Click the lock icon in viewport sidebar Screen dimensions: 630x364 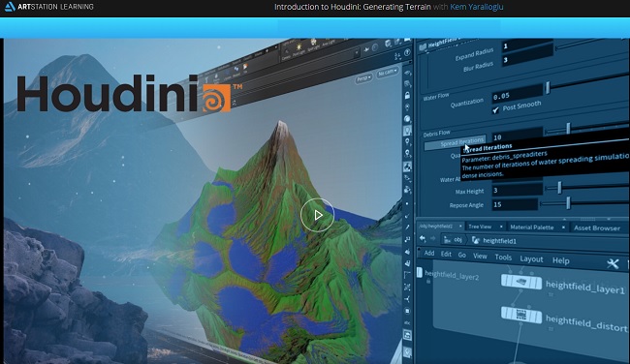pos(407,96)
